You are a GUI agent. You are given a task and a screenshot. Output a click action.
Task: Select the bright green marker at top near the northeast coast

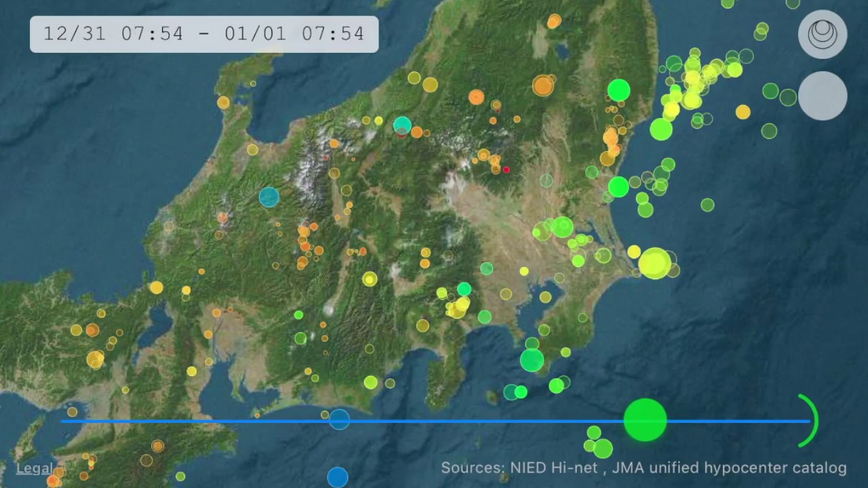(618, 89)
